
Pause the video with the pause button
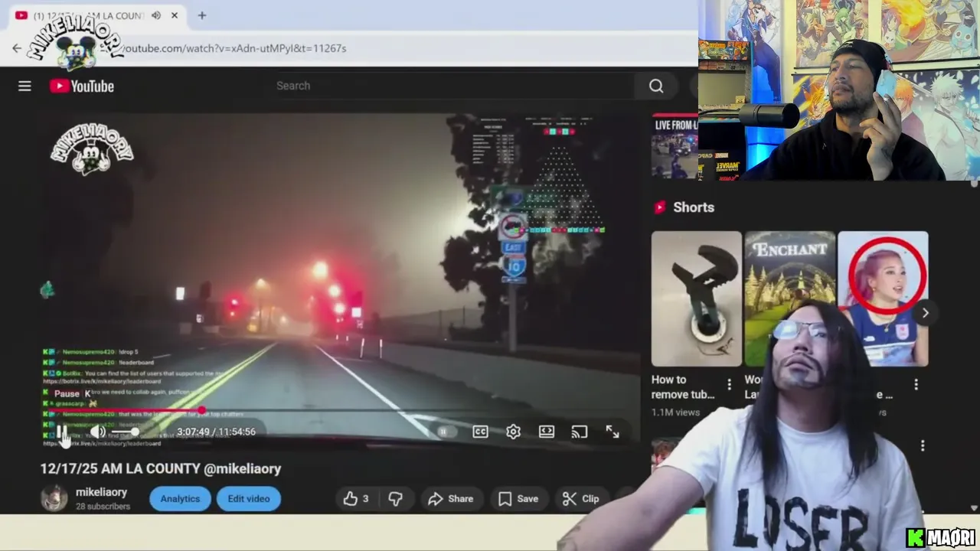click(x=62, y=432)
